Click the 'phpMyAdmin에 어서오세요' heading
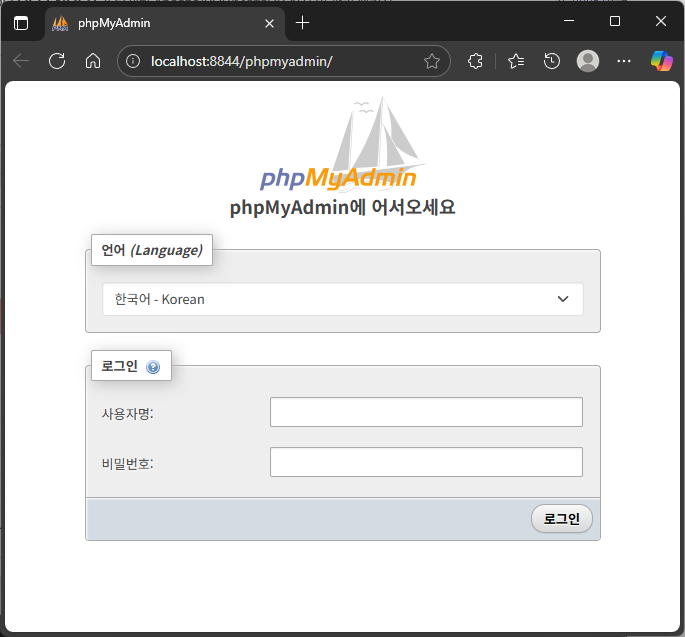Viewport: 685px width, 637px height. 342,207
